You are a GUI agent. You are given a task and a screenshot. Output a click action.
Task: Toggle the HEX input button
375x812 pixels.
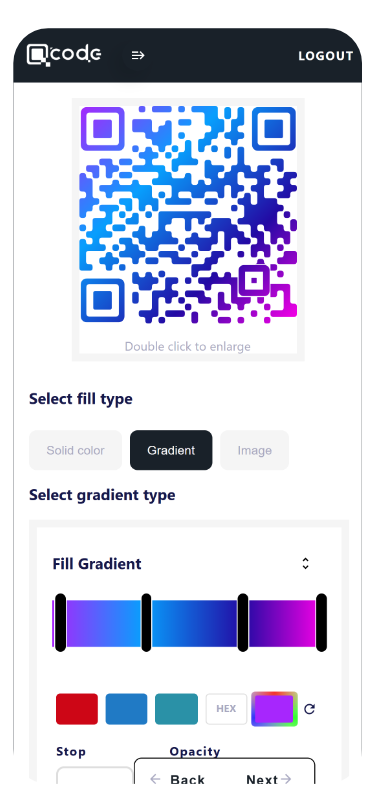(x=226, y=709)
